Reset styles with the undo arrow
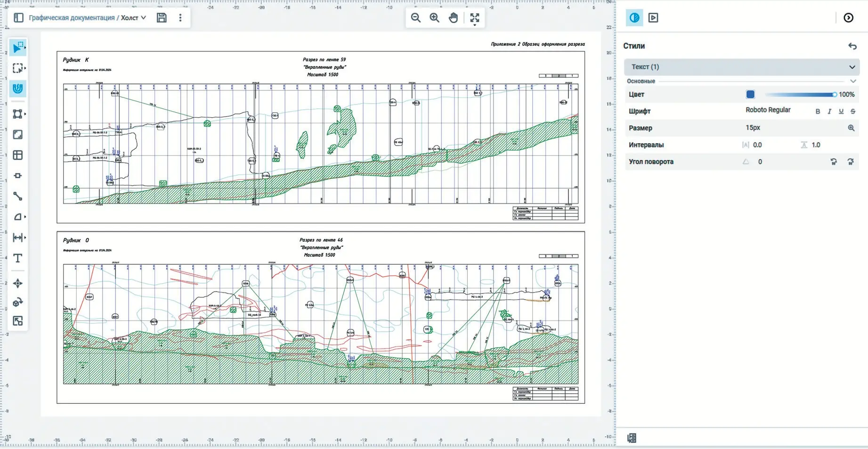Screen dimensions: 868x449 coord(852,46)
